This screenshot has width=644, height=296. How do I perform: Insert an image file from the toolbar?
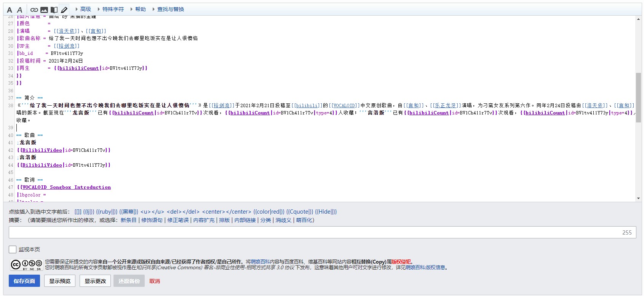[x=44, y=10]
